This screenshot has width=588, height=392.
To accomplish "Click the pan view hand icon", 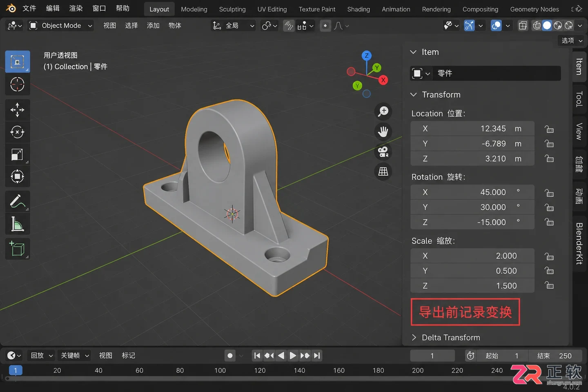I will [383, 131].
